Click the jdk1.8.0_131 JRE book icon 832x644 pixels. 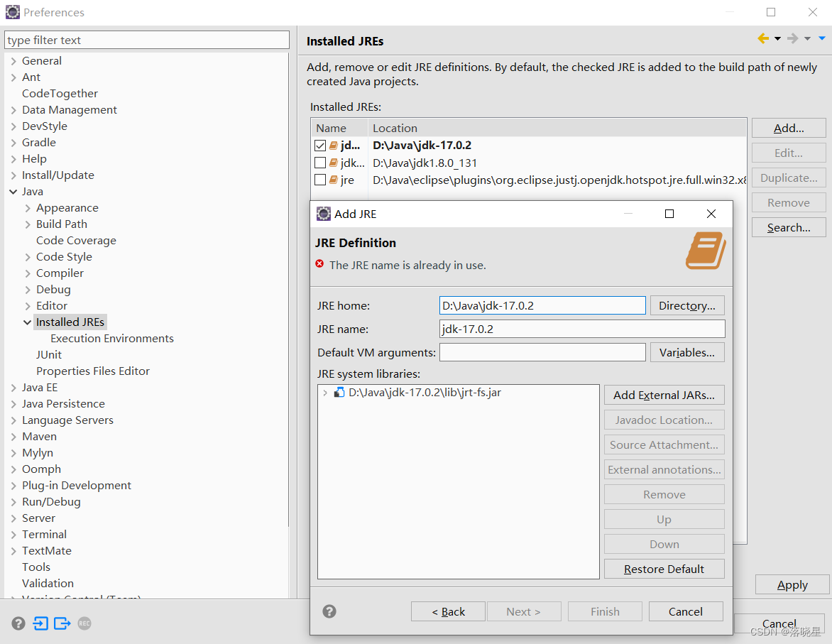(334, 163)
